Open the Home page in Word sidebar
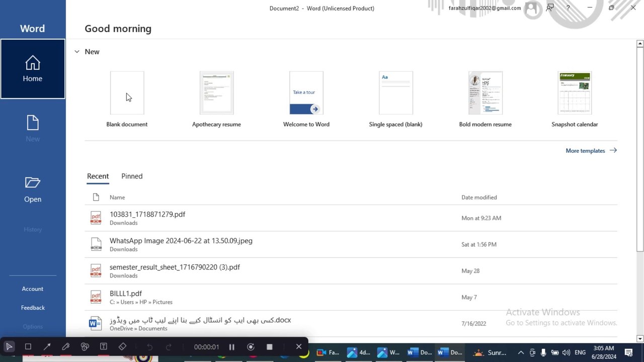The image size is (644, 362). (x=33, y=69)
